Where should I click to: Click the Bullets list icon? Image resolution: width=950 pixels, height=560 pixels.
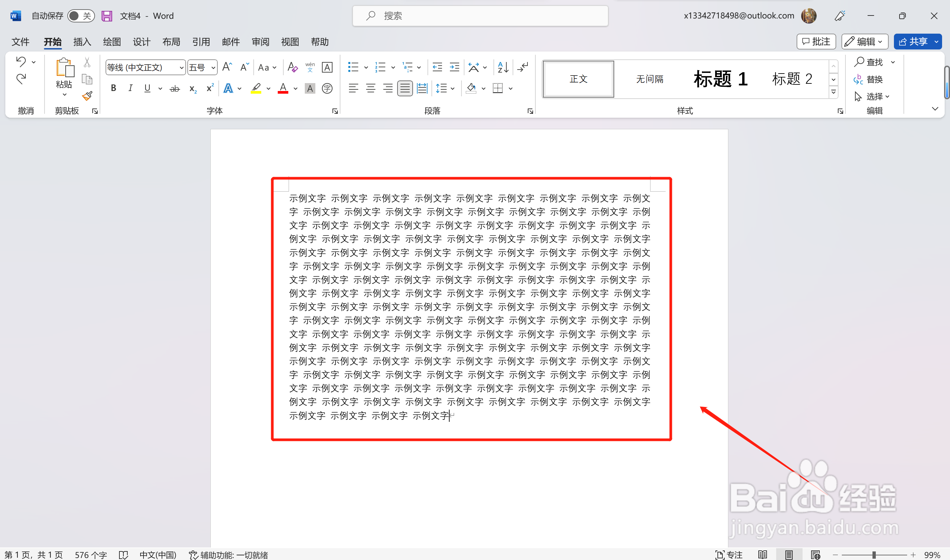(x=353, y=67)
